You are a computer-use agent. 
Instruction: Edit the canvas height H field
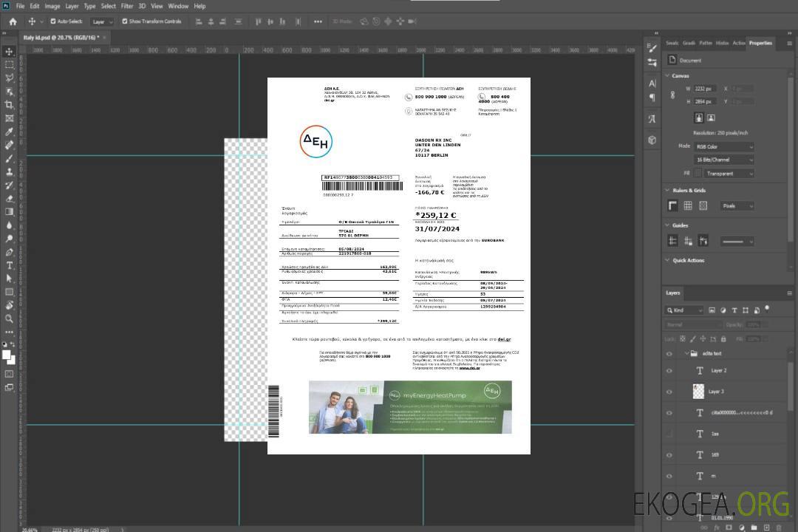point(705,102)
